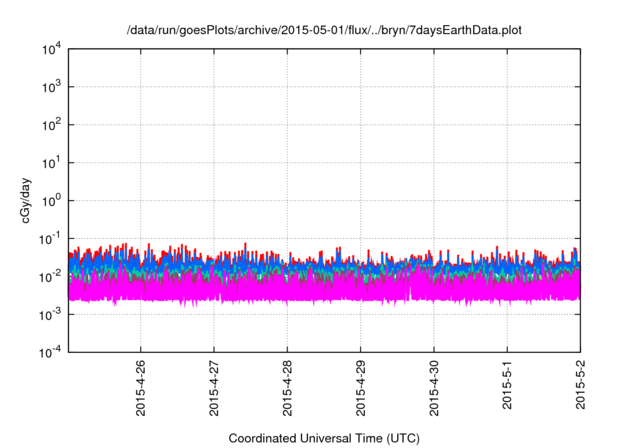Select the cGy/day y-axis label
The width and height of the screenshot is (640, 448).
pyautogui.click(x=26, y=200)
